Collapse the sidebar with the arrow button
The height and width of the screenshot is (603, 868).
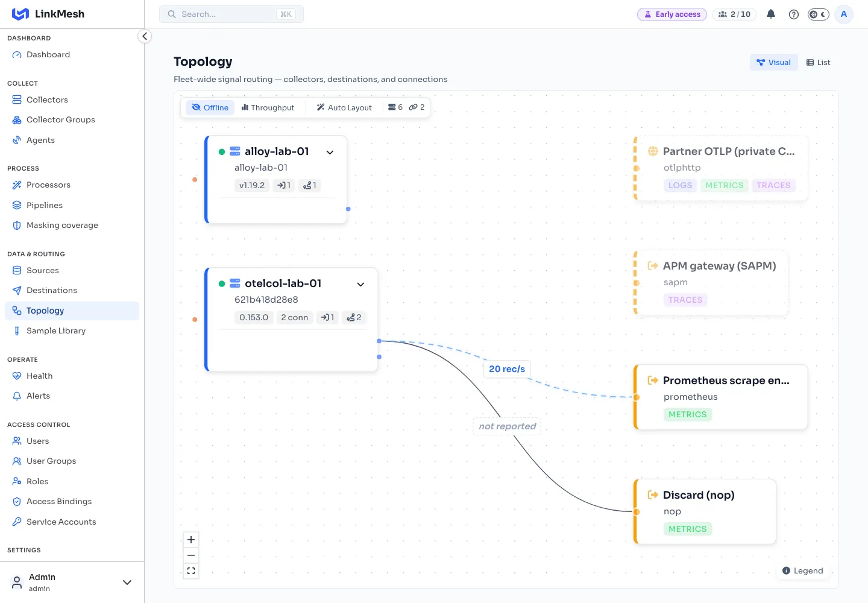[145, 36]
